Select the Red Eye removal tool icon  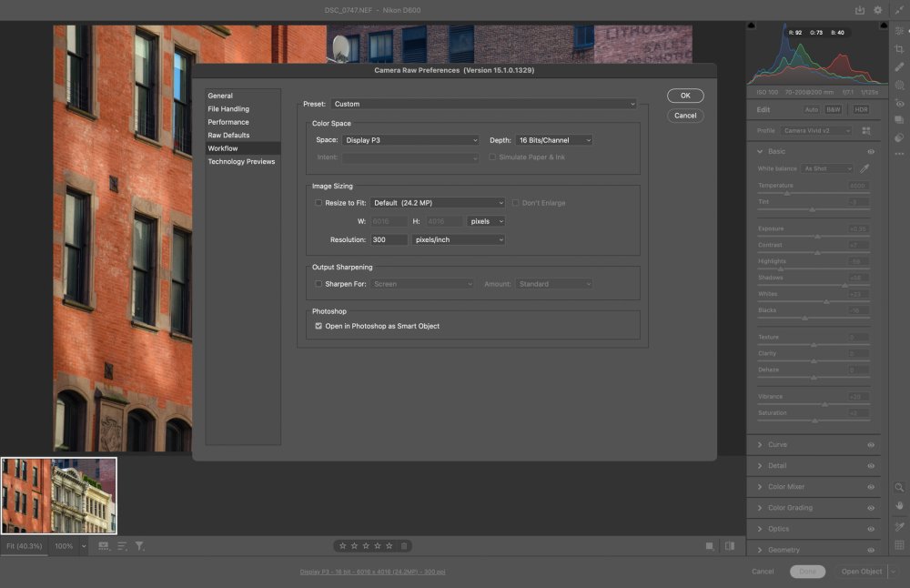click(x=899, y=103)
